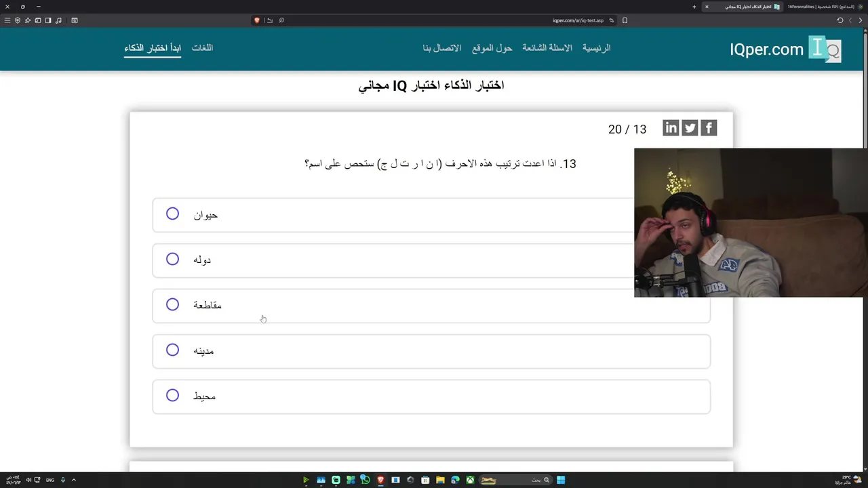Click the question 13 text
868x488 pixels.
(x=440, y=164)
